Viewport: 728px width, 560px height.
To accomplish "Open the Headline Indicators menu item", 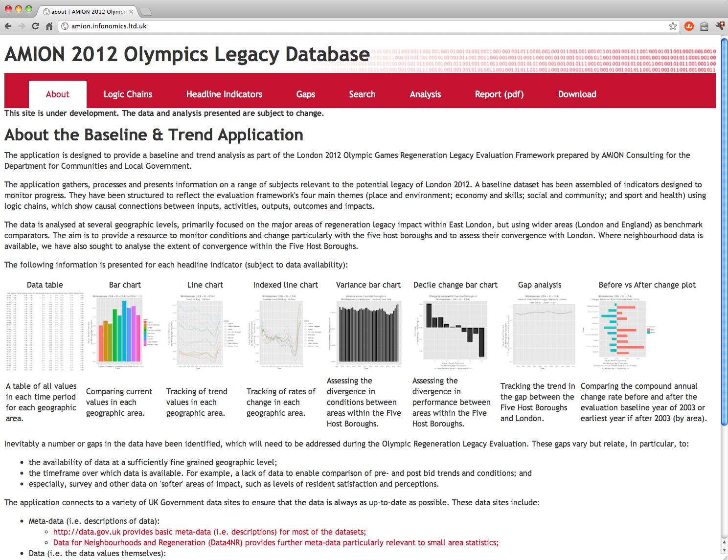I will point(224,94).
